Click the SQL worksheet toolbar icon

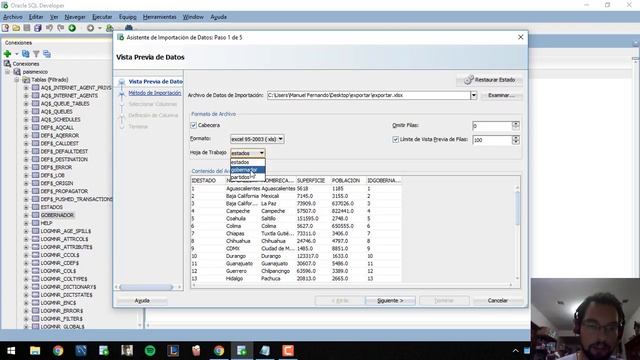click(x=109, y=28)
